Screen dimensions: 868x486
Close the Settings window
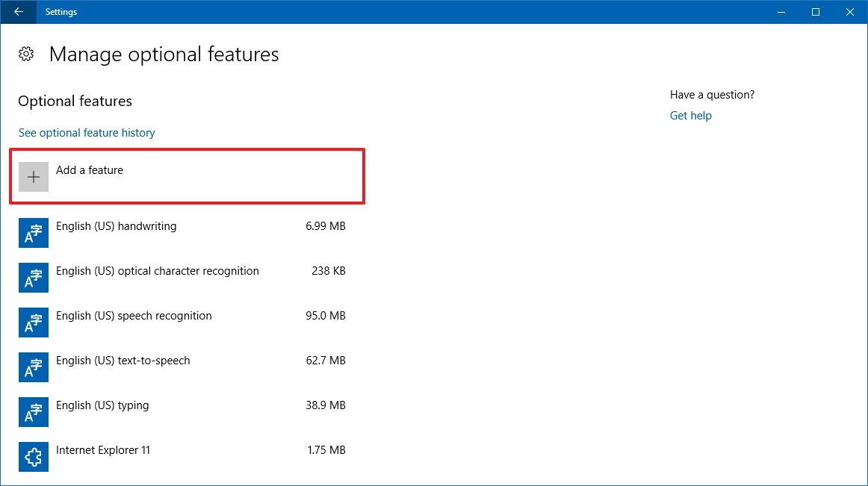[850, 12]
